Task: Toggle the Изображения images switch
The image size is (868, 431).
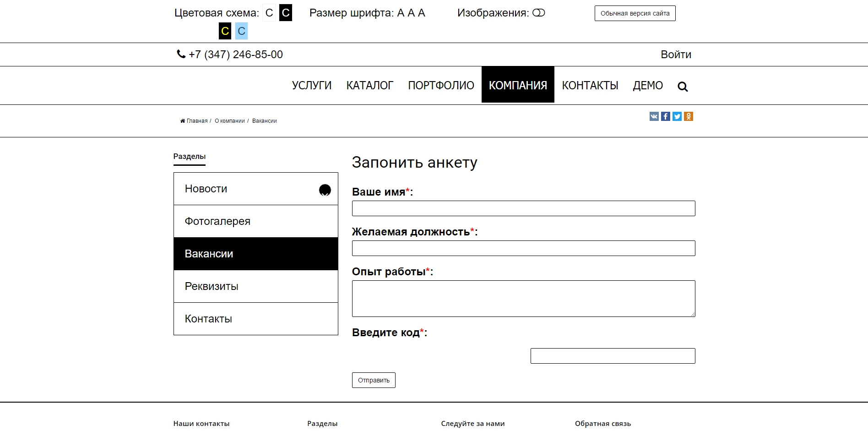Action: 538,13
